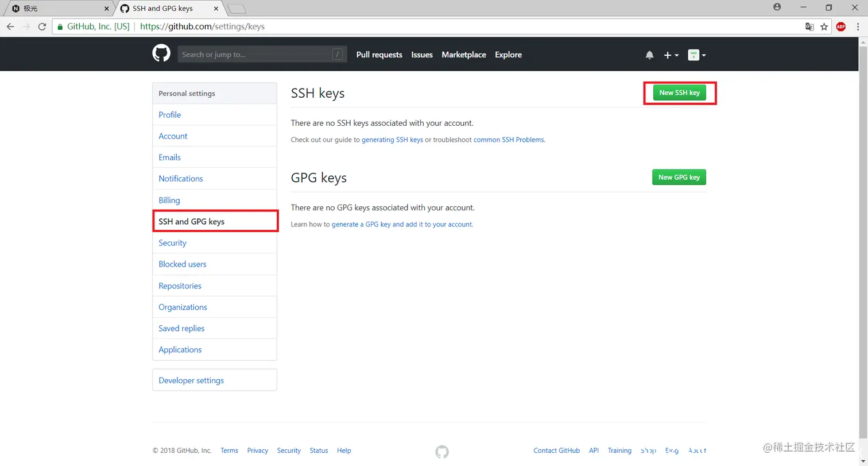Viewport: 868px width, 466px height.
Task: Click the footer Blog link
Action: (x=672, y=450)
